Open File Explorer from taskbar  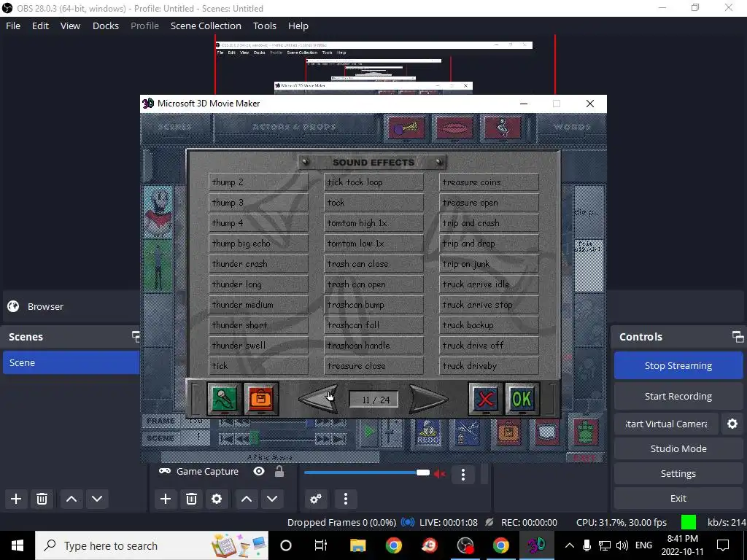point(357,545)
